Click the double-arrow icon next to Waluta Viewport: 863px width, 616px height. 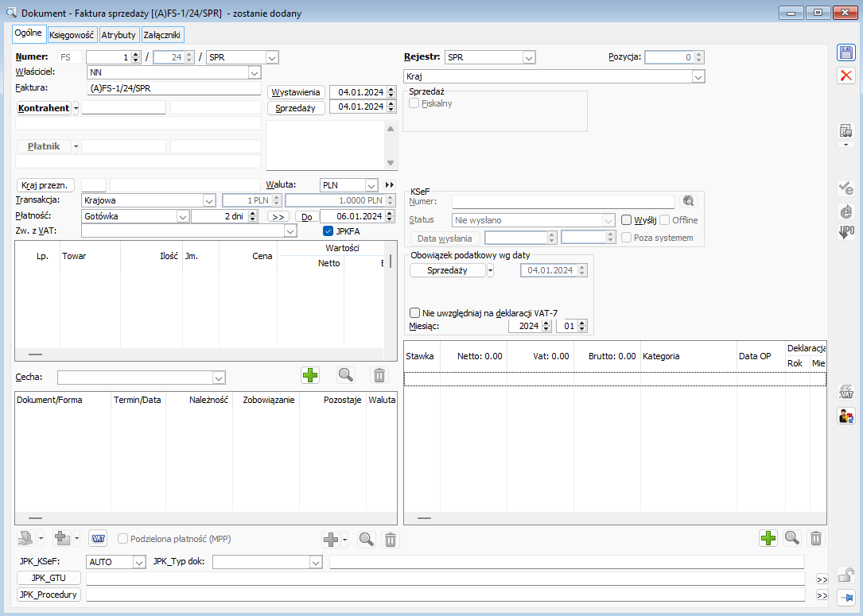(390, 184)
